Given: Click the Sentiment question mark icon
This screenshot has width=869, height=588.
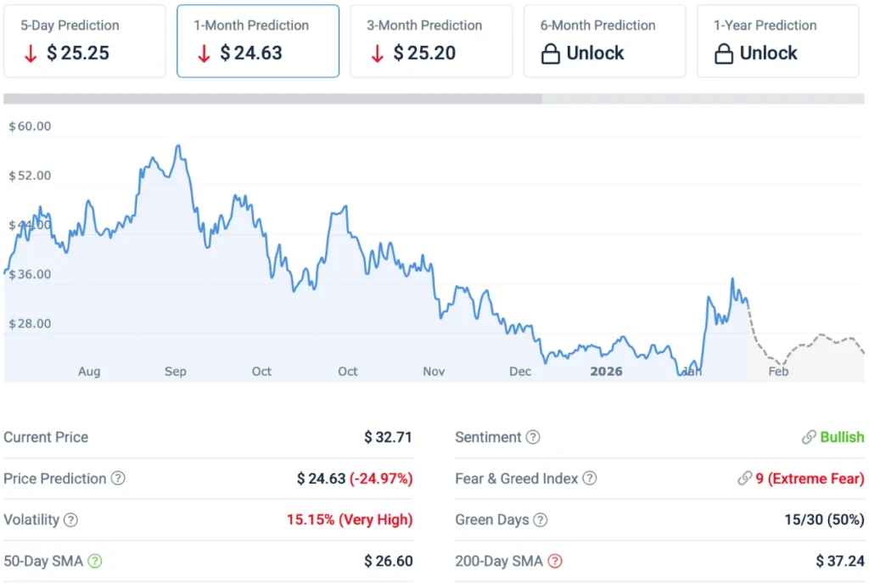Looking at the screenshot, I should pos(533,437).
